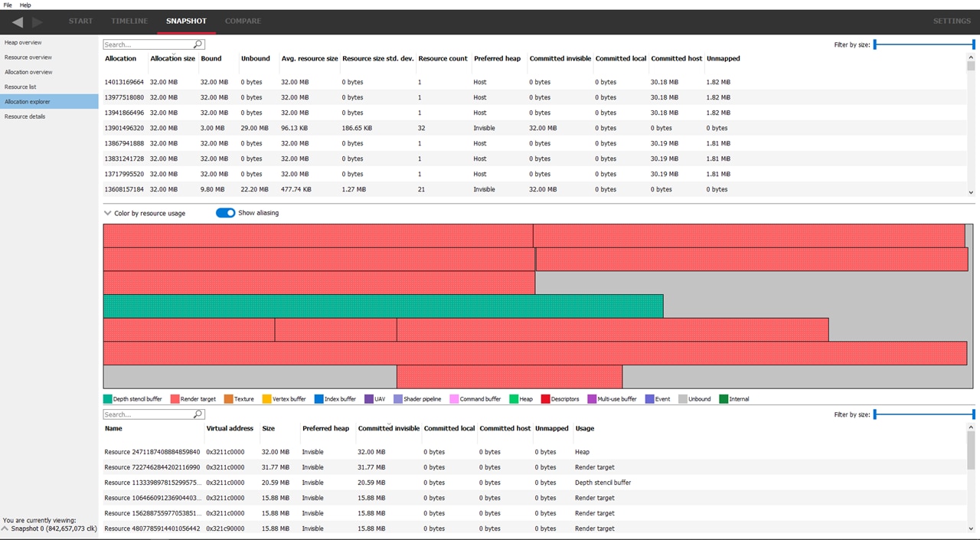Click the magnifier icon in top search box
The width and height of the screenshot is (980, 540).
(198, 44)
